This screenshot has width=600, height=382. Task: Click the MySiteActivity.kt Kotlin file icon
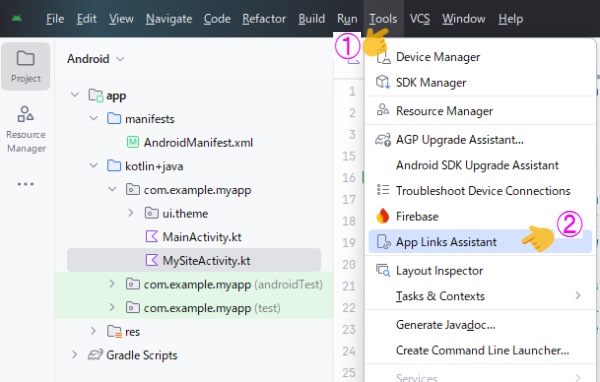tap(152, 261)
